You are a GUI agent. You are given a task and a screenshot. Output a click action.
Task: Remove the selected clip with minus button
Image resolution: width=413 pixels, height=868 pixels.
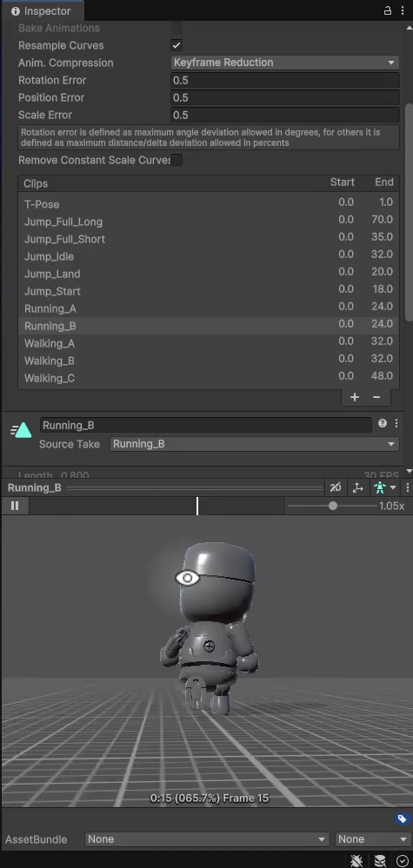pyautogui.click(x=376, y=397)
